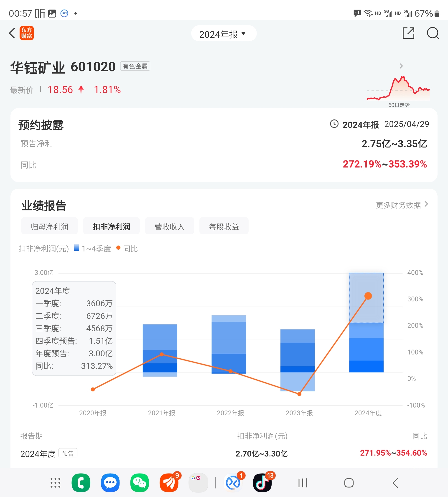This screenshot has height=497, width=448.
Task: Open the green phone dialer app
Action: pos(81,483)
